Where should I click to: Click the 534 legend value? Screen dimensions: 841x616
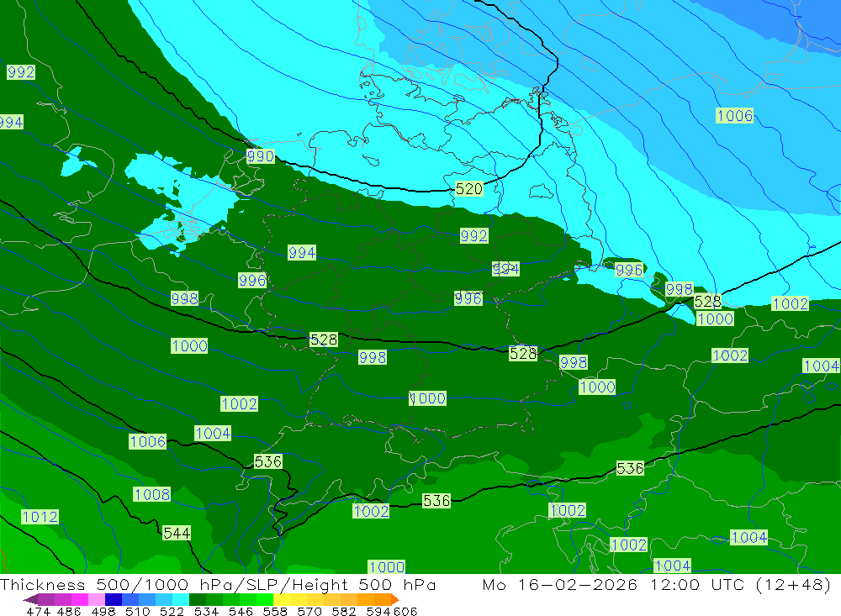click(x=206, y=611)
